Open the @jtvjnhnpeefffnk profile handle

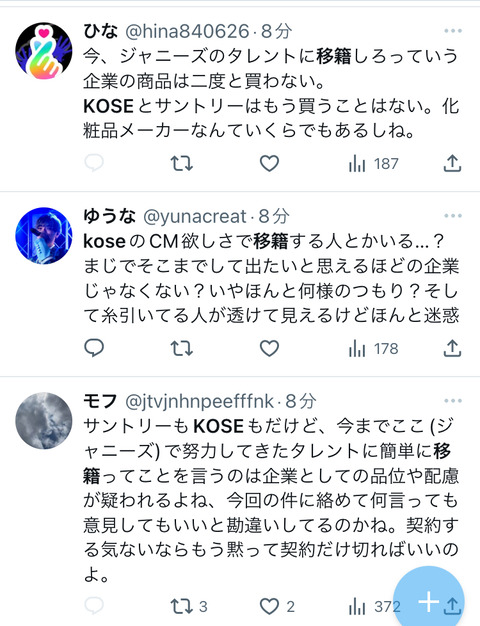pyautogui.click(x=199, y=402)
